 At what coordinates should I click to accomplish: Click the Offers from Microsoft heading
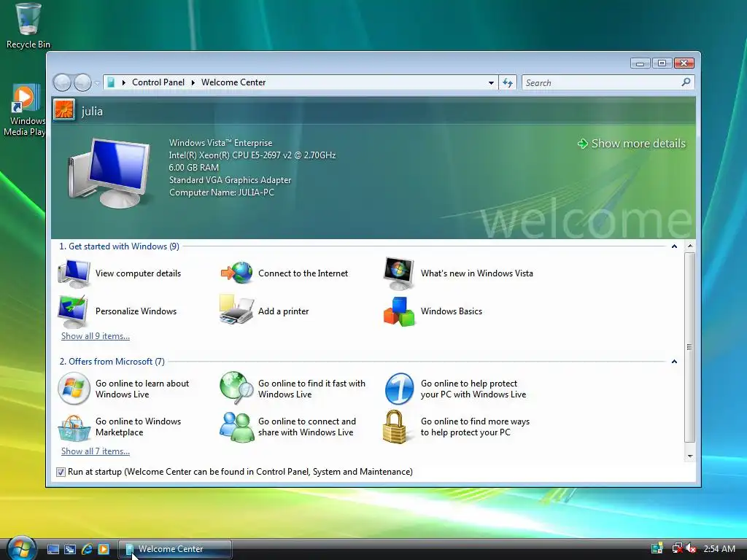click(112, 362)
